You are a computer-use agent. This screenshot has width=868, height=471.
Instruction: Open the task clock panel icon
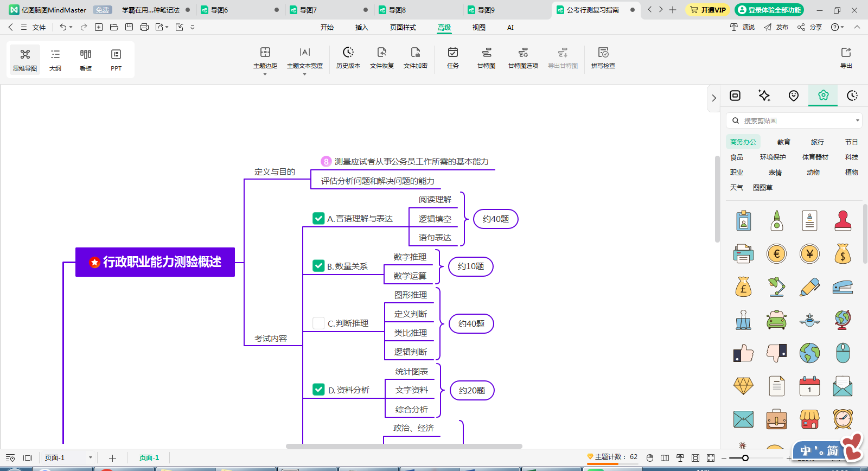[x=852, y=96]
